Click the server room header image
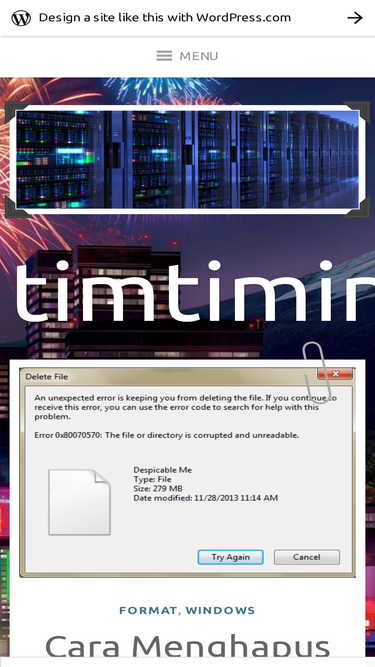The width and height of the screenshot is (375, 667). point(187,160)
